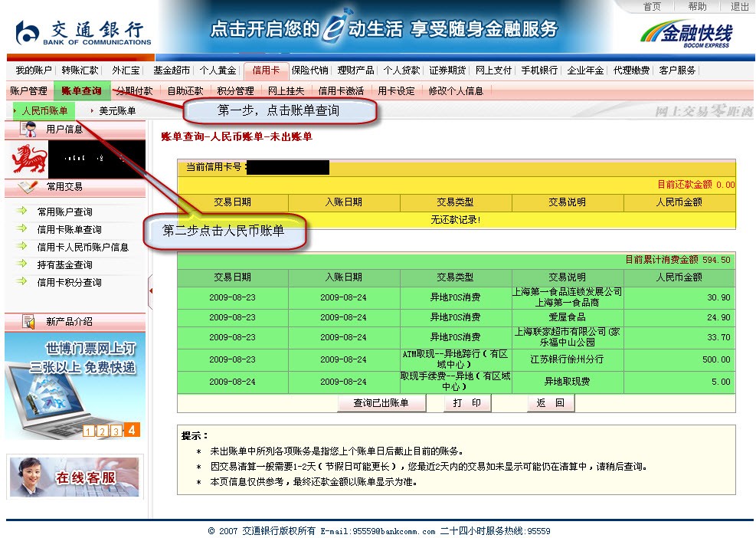756x538 pixels.
Task: Click arrow icon beside 信用卡账单查询
Action: click(21, 228)
